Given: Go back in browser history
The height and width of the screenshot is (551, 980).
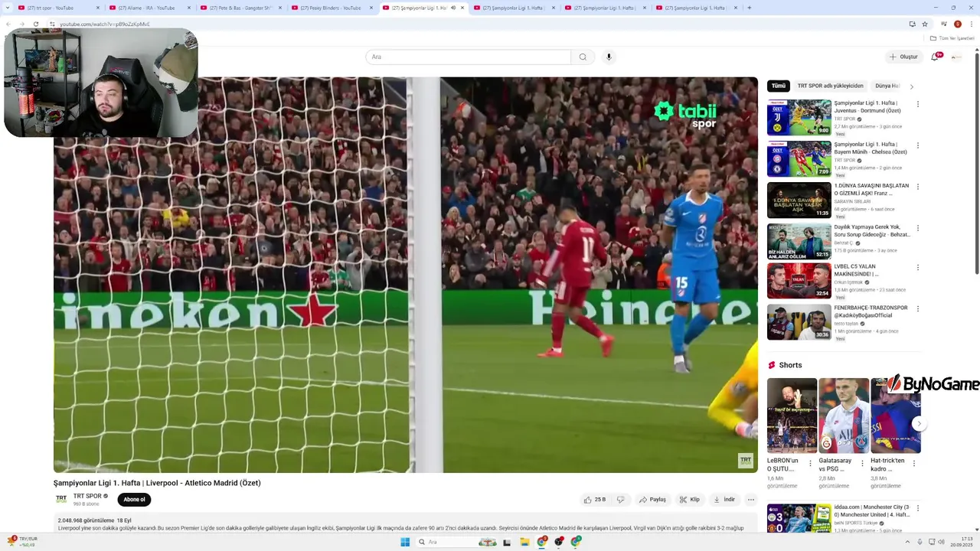Looking at the screenshot, I should click(x=8, y=24).
